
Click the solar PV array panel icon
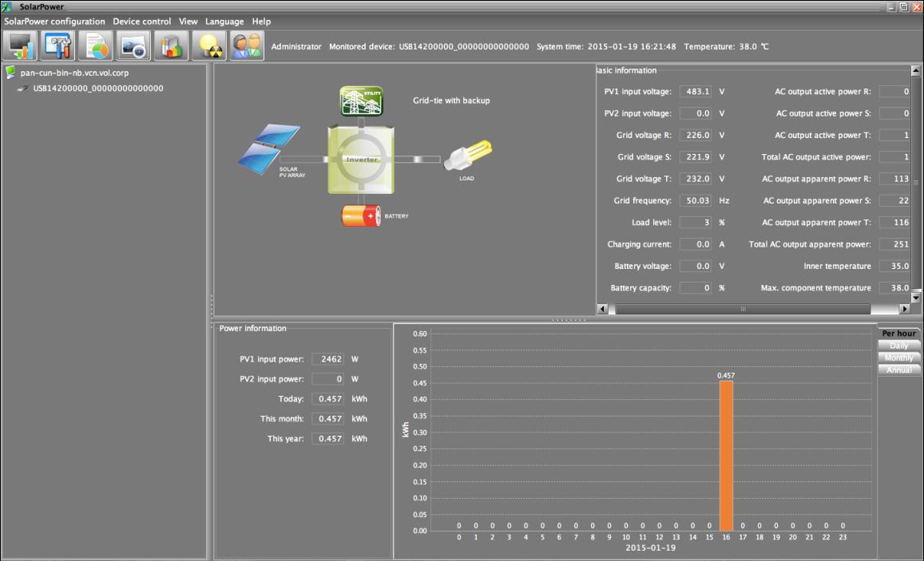pyautogui.click(x=268, y=146)
